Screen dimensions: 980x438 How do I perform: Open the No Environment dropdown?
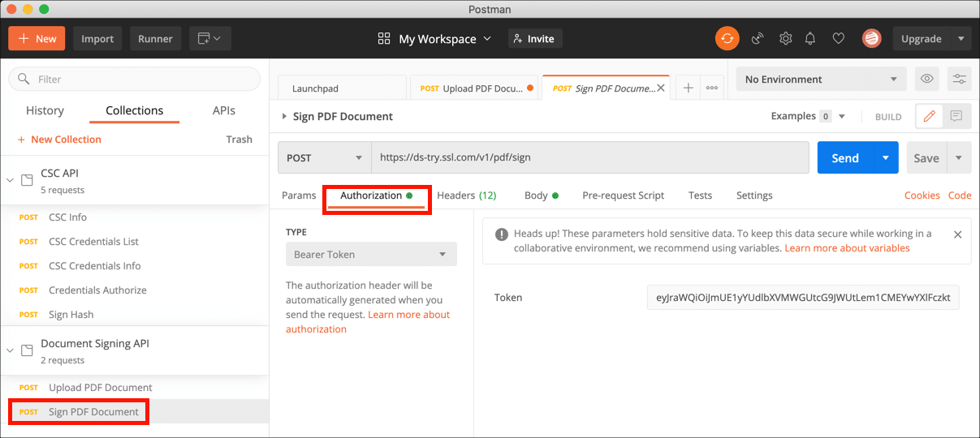pos(820,79)
